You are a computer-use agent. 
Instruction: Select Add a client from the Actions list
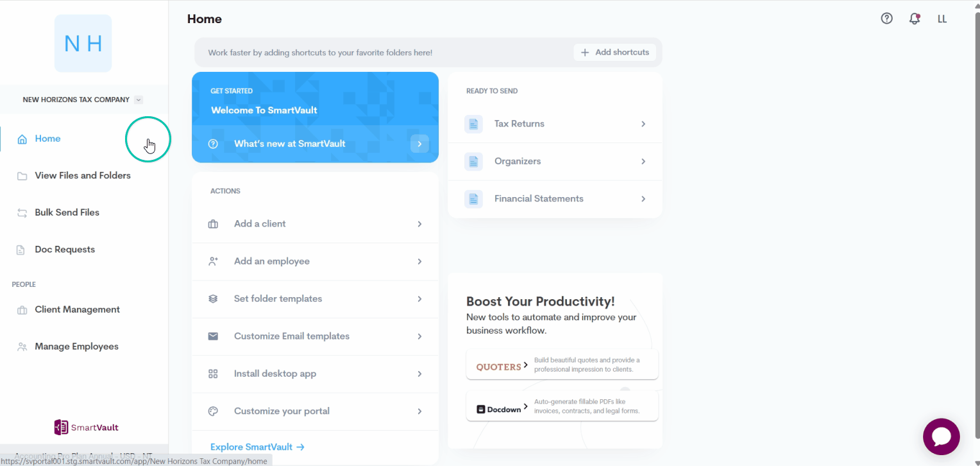(260, 223)
